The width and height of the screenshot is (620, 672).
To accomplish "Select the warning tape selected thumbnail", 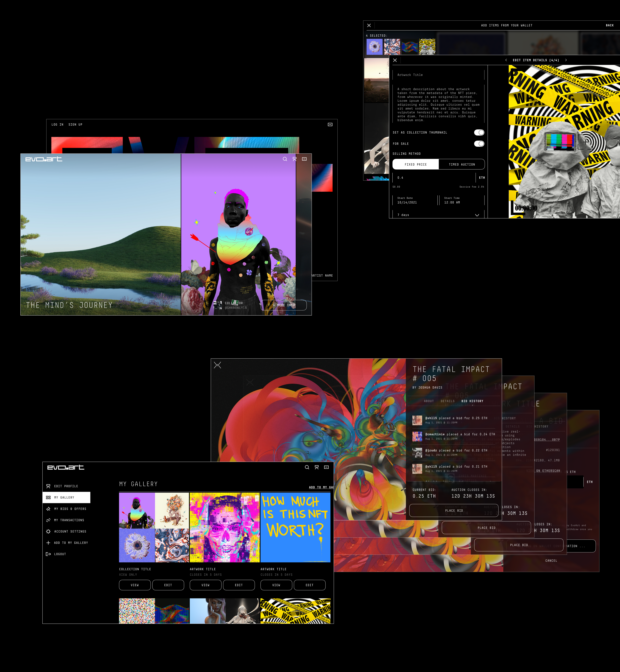I will 427,47.
